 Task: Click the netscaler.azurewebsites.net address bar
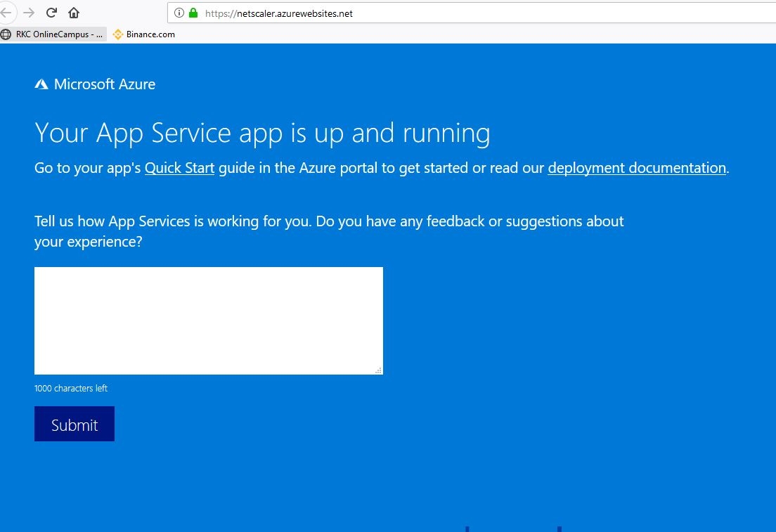pos(472,13)
